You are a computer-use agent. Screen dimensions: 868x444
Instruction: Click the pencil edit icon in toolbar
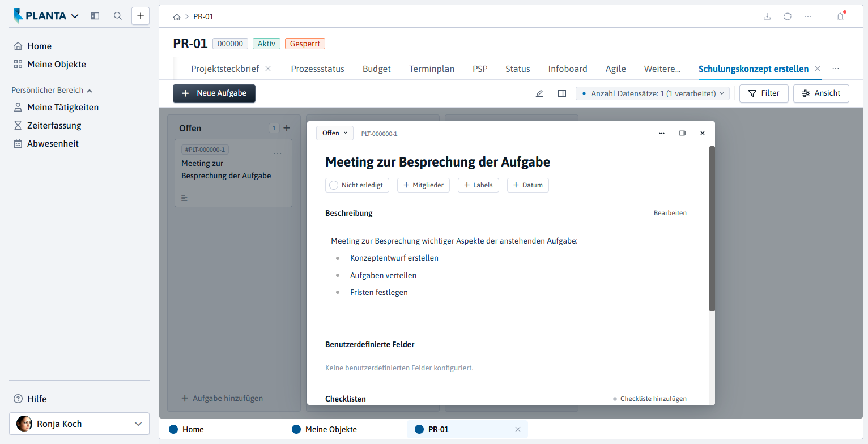click(539, 93)
